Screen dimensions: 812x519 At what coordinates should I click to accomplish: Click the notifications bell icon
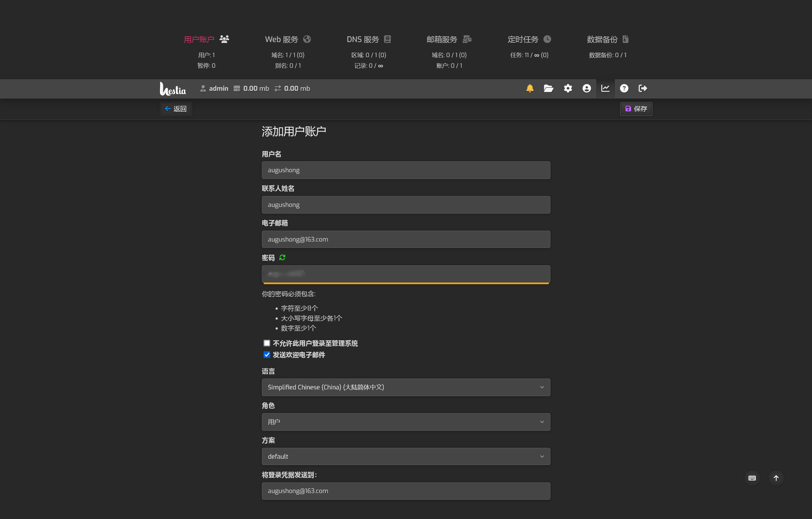(530, 89)
